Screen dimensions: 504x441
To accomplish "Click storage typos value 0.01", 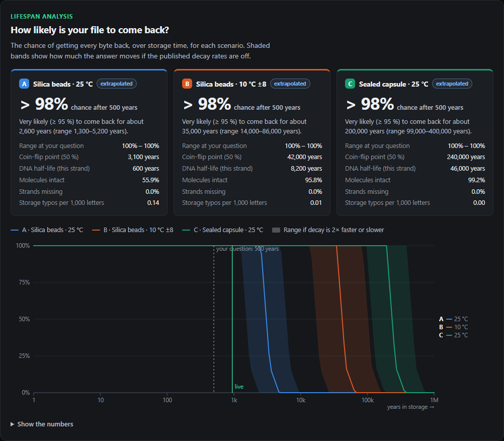I will [x=316, y=203].
